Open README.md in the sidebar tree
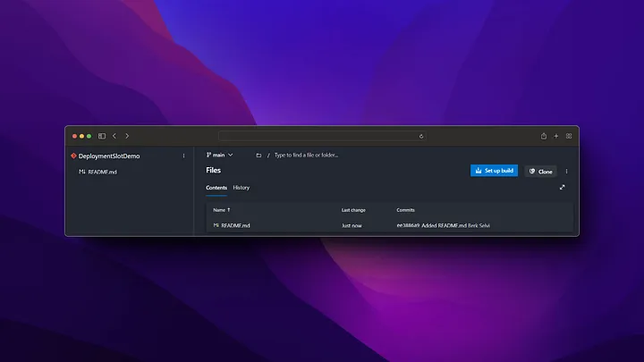644x362 pixels. pos(102,172)
